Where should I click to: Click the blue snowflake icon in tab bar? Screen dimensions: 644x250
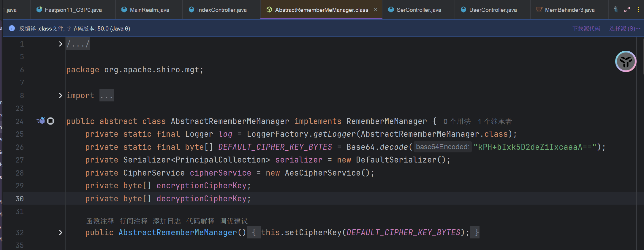tap(616, 9)
